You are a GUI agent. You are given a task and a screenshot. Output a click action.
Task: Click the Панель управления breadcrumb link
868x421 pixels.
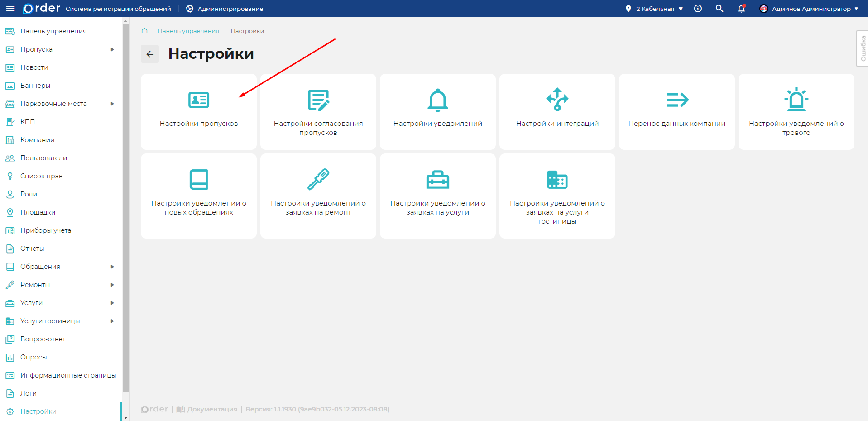point(188,31)
